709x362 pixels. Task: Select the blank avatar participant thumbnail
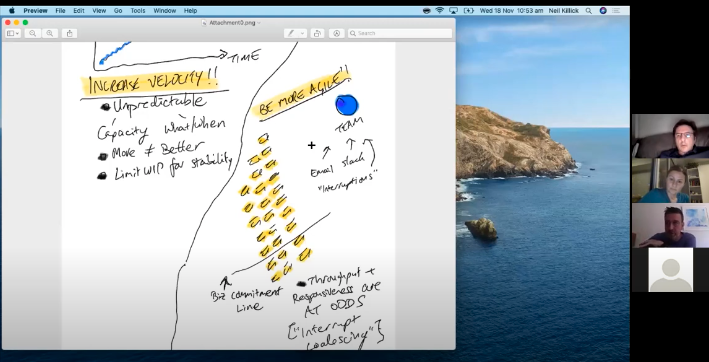tap(670, 269)
